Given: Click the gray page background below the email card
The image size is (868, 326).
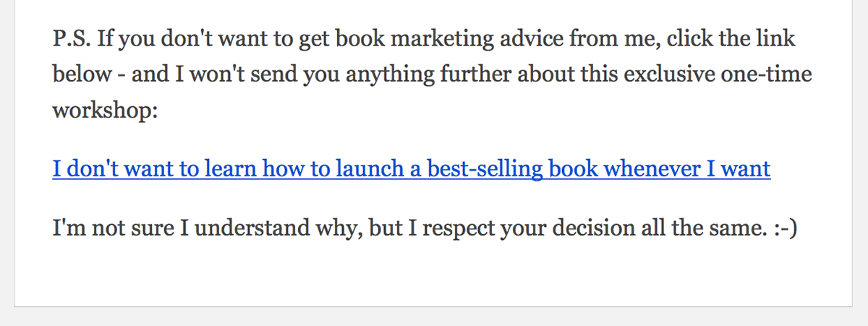Looking at the screenshot, I should pos(434,317).
